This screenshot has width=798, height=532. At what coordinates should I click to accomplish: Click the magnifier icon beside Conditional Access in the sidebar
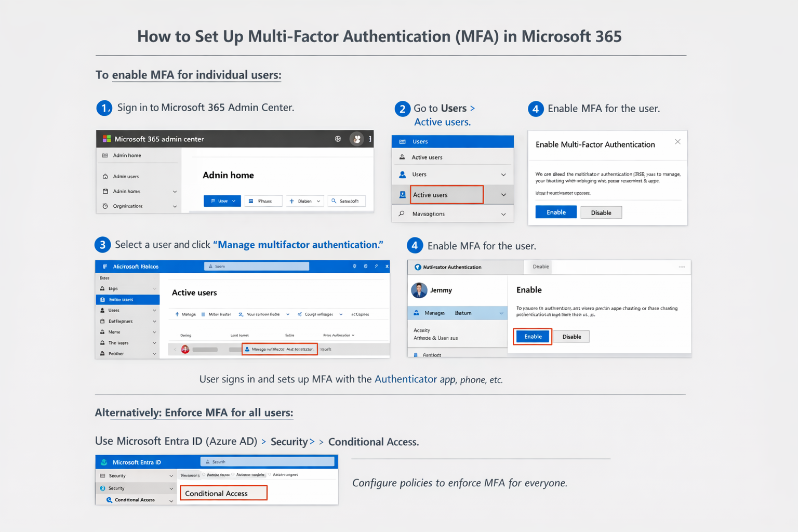click(109, 500)
